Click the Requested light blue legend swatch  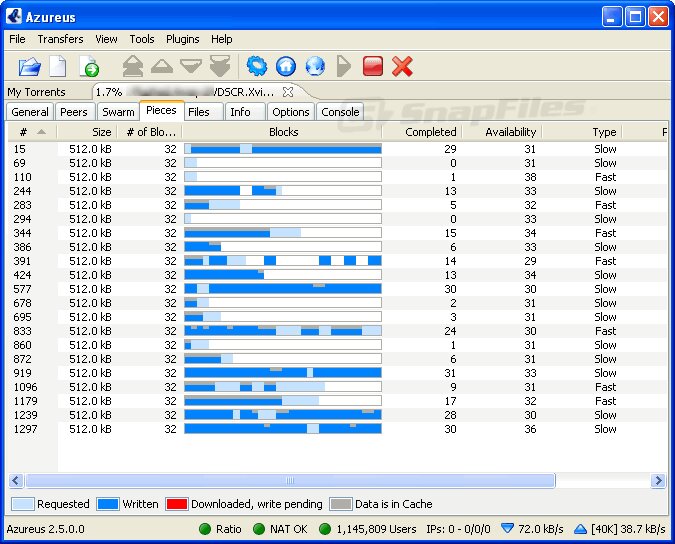click(x=22, y=504)
